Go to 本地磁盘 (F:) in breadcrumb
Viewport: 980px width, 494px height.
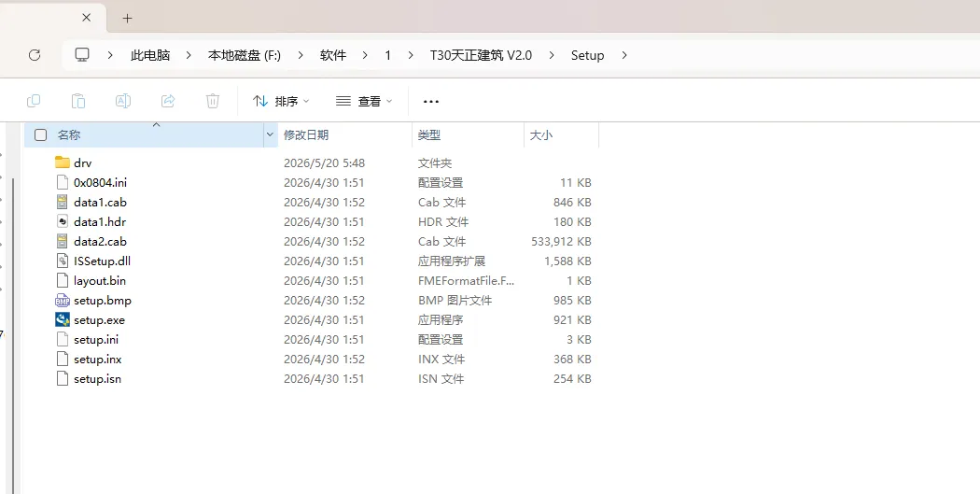[245, 55]
